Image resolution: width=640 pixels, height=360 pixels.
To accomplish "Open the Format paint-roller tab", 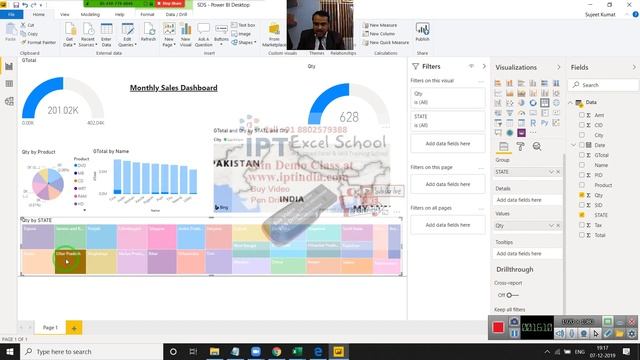I will click(520, 146).
